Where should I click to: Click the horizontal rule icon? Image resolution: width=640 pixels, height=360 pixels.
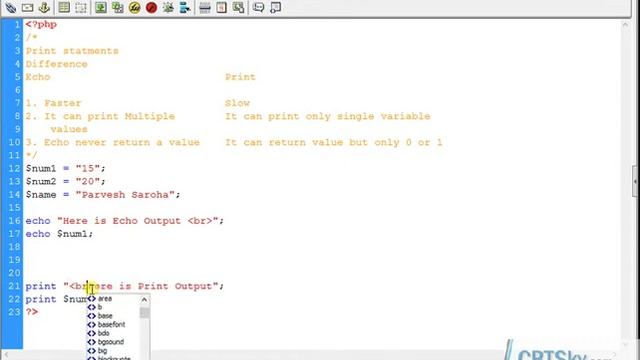pyautogui.click(x=205, y=7)
